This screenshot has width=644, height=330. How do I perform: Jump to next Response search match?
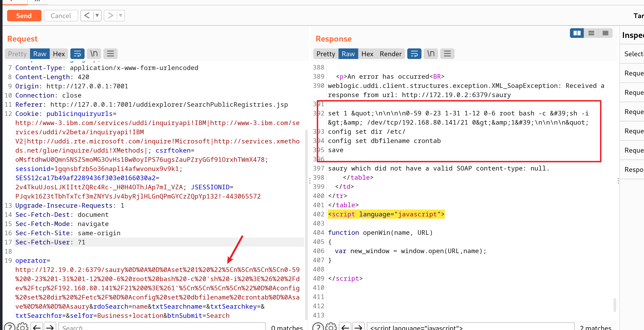[358, 327]
